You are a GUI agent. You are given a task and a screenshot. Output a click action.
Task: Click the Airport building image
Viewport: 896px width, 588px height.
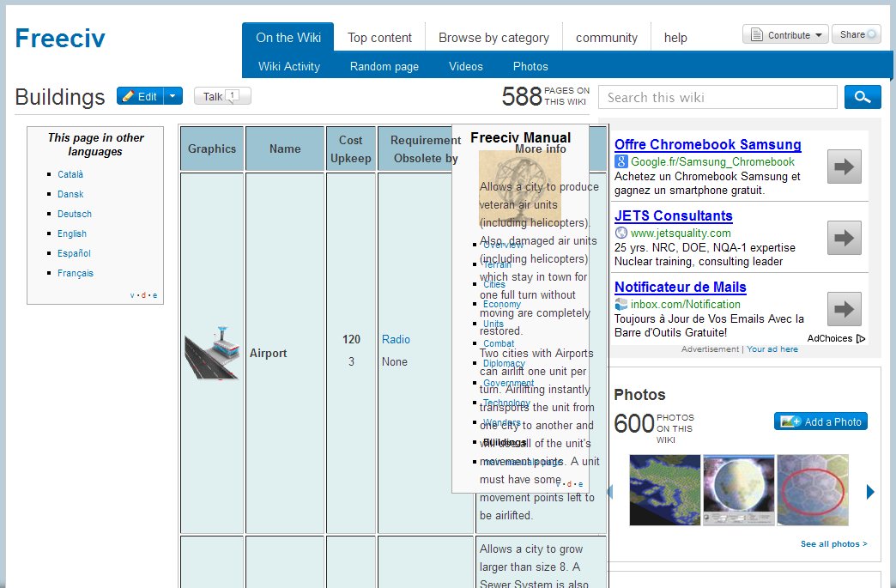point(212,353)
